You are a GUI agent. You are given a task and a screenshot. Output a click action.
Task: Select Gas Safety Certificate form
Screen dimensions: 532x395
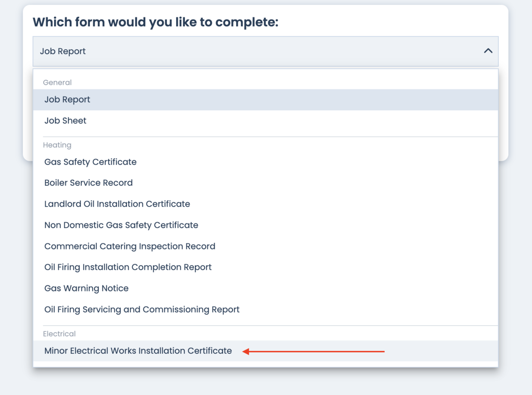tap(90, 162)
